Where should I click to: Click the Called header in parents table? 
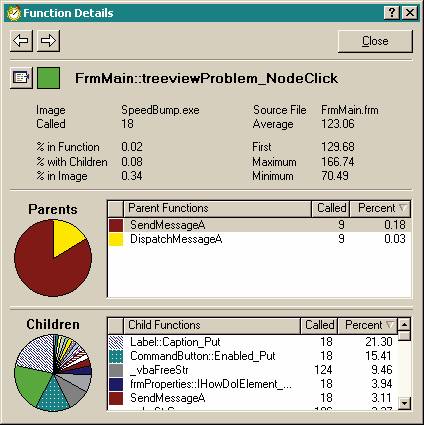(331, 208)
